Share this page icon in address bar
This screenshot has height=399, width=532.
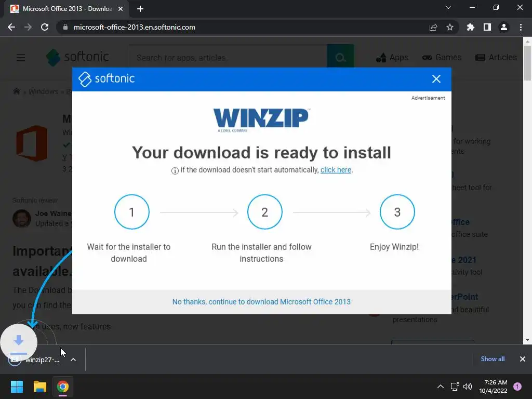[x=433, y=27]
